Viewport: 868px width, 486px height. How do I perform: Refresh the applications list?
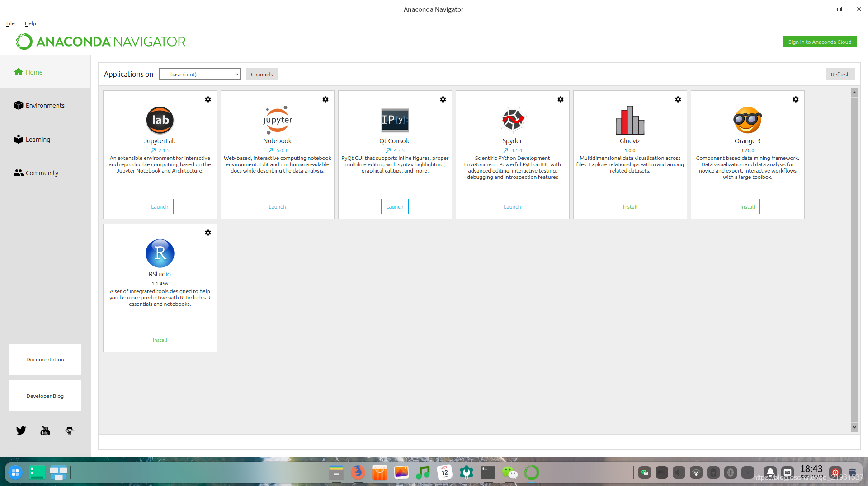[x=840, y=75]
